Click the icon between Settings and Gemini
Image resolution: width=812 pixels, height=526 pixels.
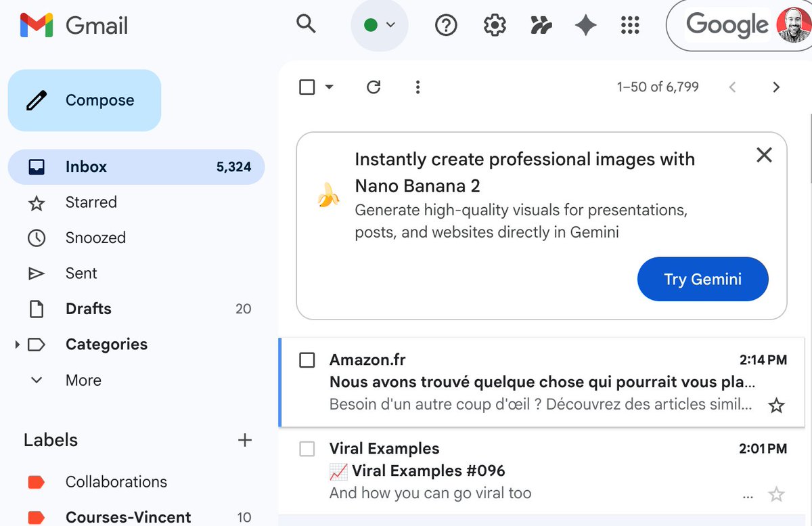541,26
